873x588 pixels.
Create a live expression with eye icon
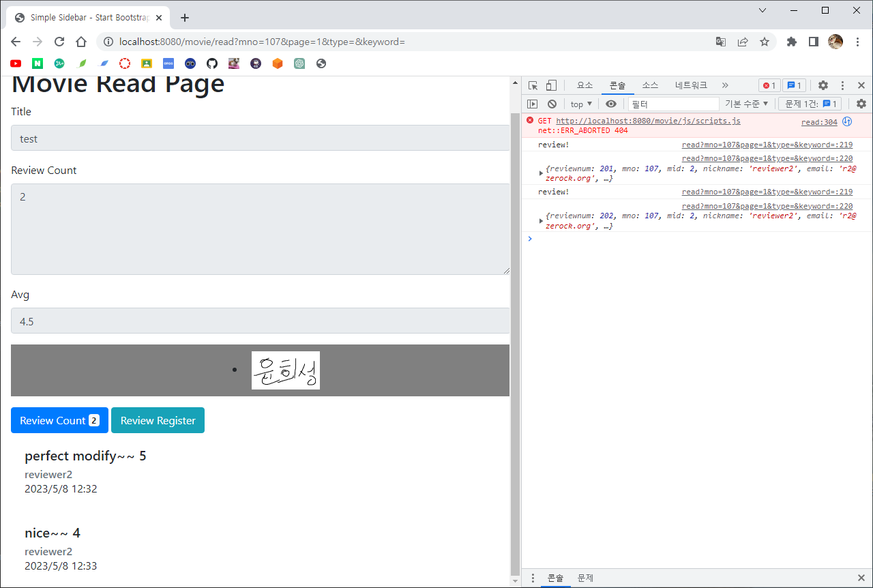611,104
